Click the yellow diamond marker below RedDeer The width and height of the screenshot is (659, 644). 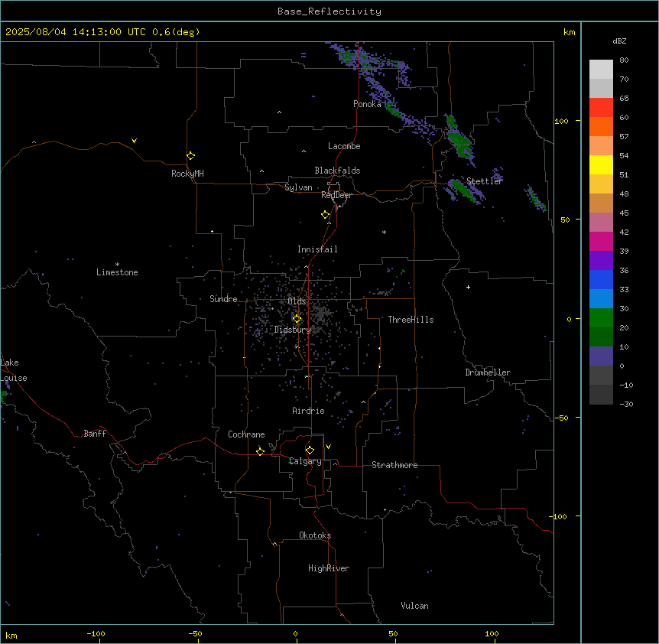[325, 215]
